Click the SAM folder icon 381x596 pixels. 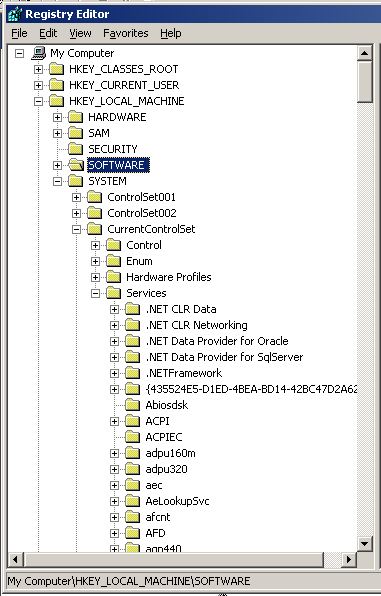coord(76,133)
